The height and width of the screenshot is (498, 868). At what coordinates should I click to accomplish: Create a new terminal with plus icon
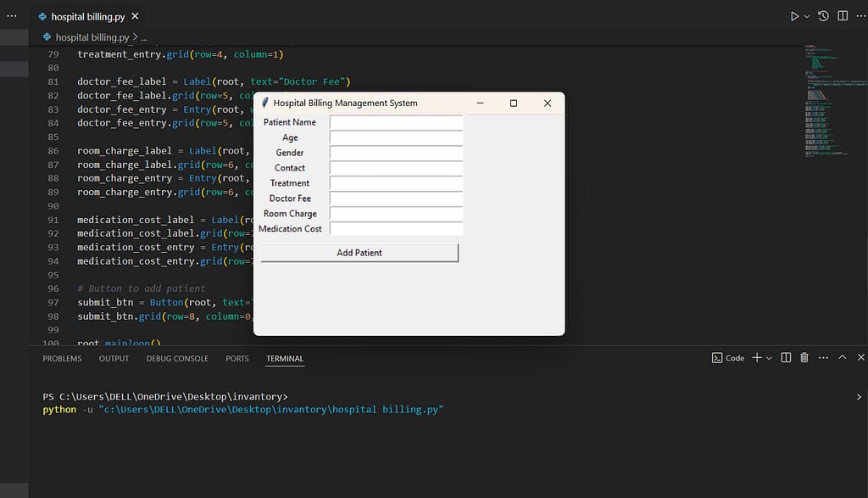click(x=755, y=357)
